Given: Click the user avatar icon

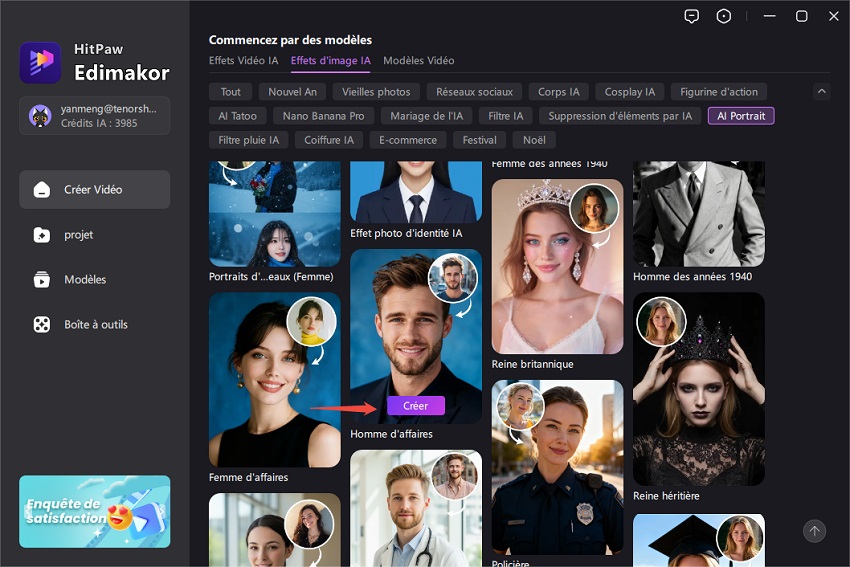Looking at the screenshot, I should coord(41,115).
